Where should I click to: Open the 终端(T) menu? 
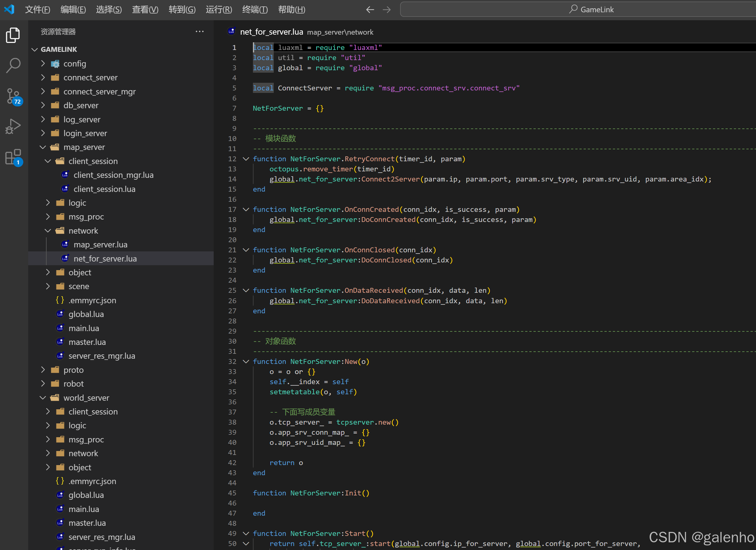[255, 10]
